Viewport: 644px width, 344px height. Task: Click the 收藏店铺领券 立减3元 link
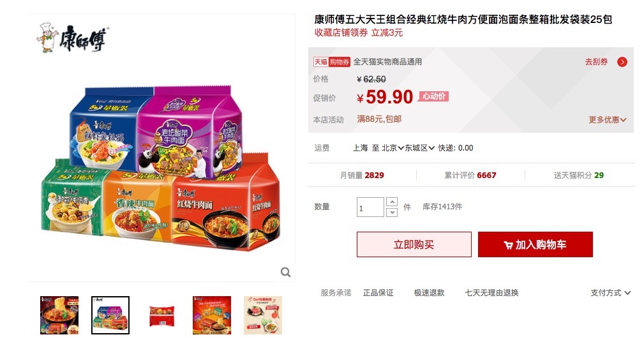[x=359, y=33]
